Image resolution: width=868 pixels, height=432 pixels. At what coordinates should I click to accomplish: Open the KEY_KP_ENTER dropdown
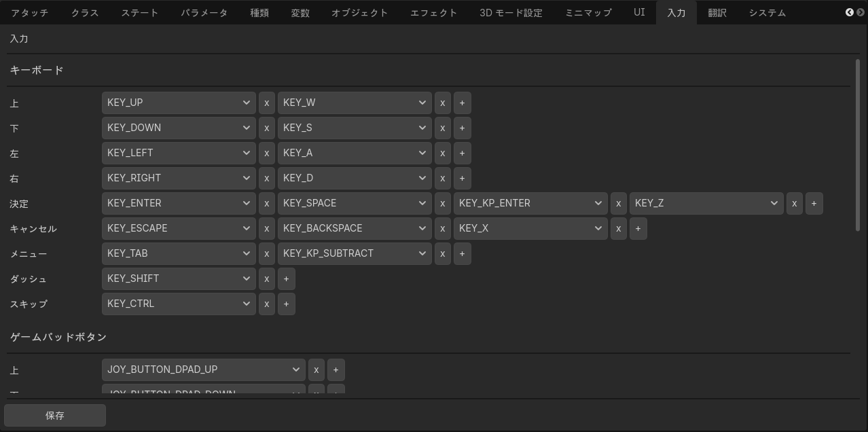[530, 203]
